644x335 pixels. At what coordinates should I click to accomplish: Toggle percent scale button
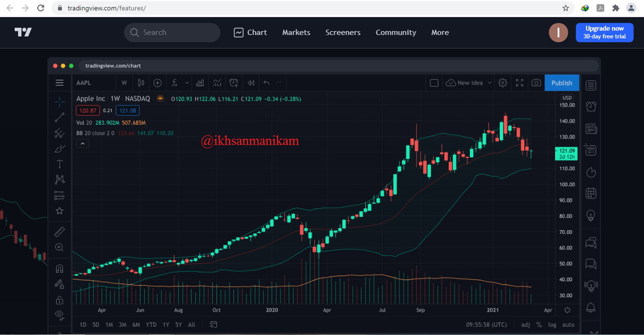click(539, 324)
